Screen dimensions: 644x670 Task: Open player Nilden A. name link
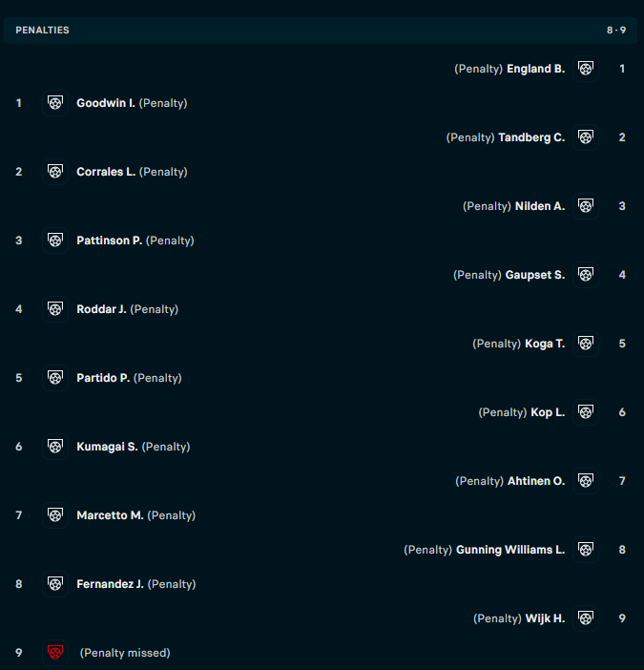(x=540, y=206)
